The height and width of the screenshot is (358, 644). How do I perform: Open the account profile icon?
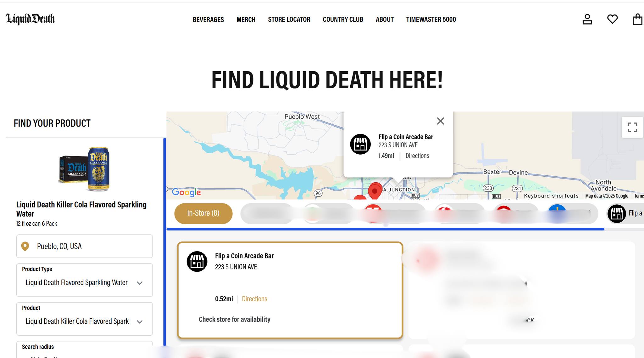tap(587, 19)
